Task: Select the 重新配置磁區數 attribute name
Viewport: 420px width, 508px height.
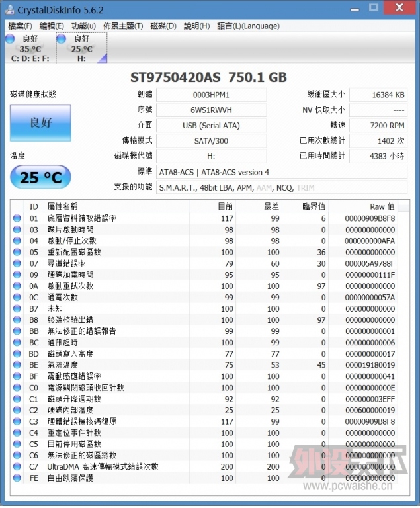Action: click(74, 252)
